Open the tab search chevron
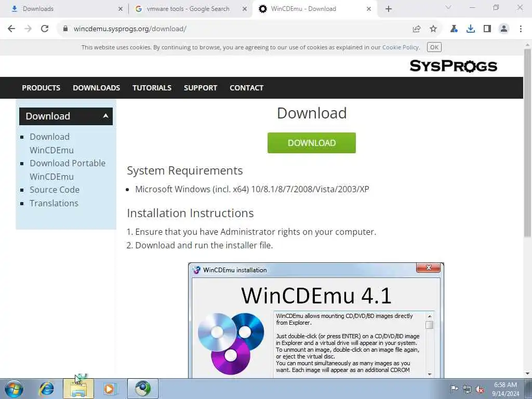 [448, 7]
